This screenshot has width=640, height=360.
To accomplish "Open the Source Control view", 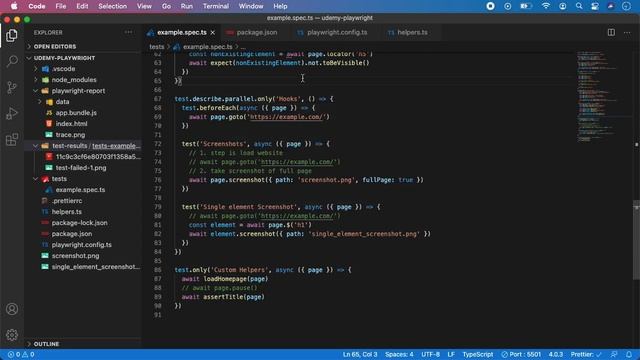I will [x=12, y=87].
